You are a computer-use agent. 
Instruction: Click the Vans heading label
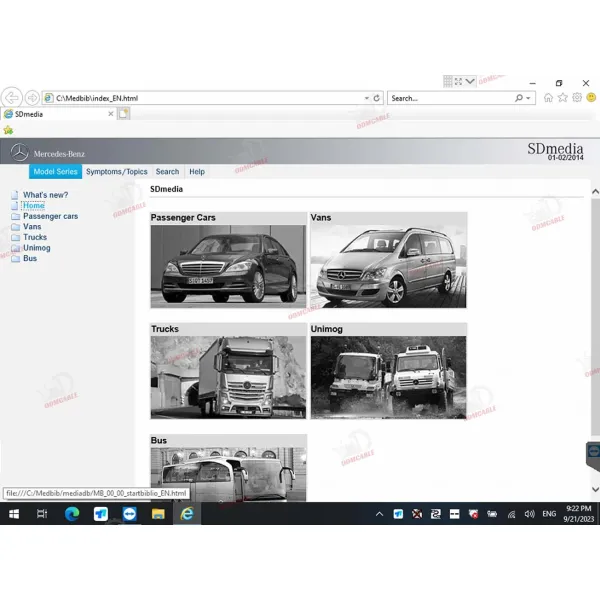(321, 217)
